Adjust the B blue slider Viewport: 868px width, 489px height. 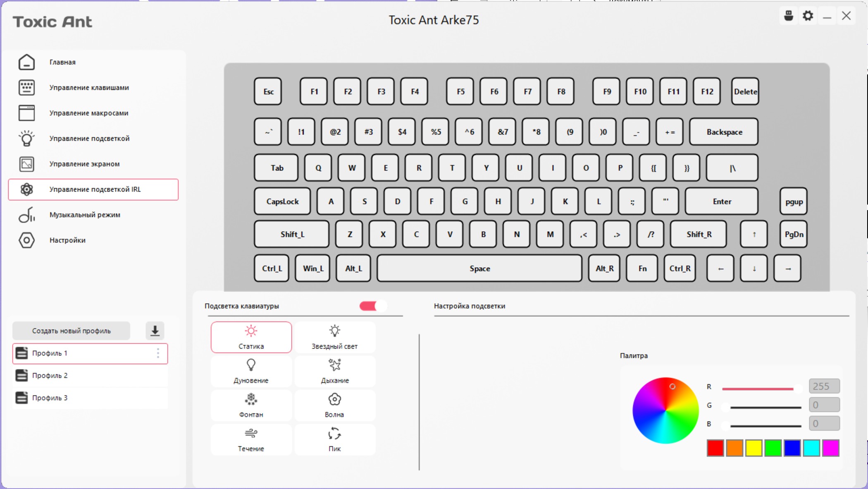(761, 425)
